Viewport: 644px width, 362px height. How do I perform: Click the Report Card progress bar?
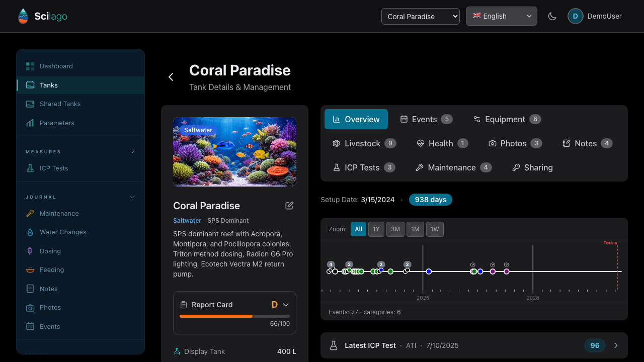pyautogui.click(x=234, y=316)
